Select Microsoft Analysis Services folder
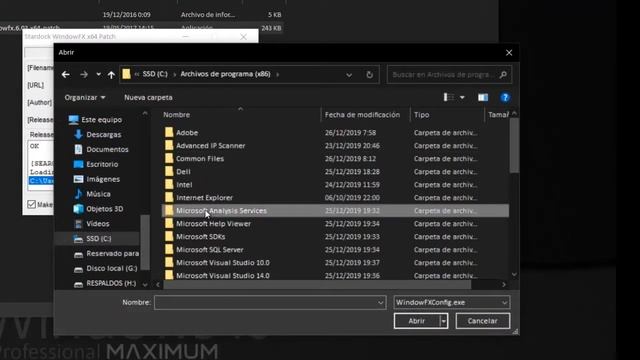This screenshot has height=360, width=640. pyautogui.click(x=336, y=211)
